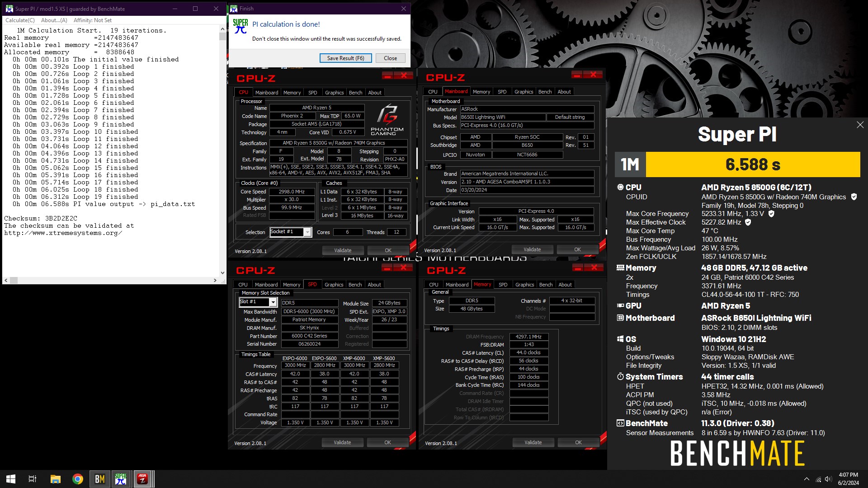Click the Core Speed value field
Viewport: 868px width, 488px height.
pyautogui.click(x=292, y=192)
